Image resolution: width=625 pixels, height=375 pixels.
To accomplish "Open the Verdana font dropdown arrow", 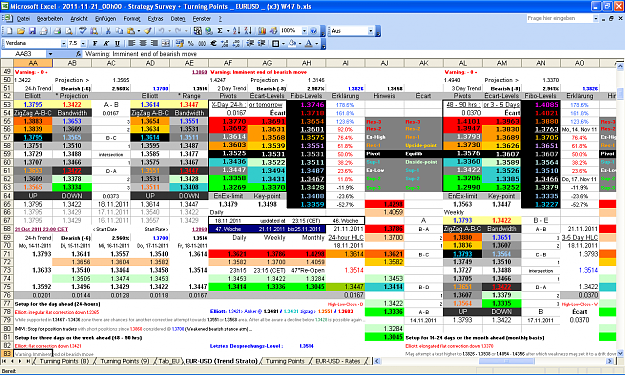I will click(x=63, y=43).
